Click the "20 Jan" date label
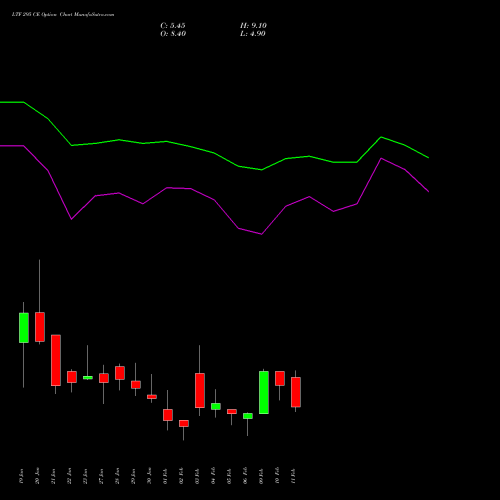 [x=37, y=476]
